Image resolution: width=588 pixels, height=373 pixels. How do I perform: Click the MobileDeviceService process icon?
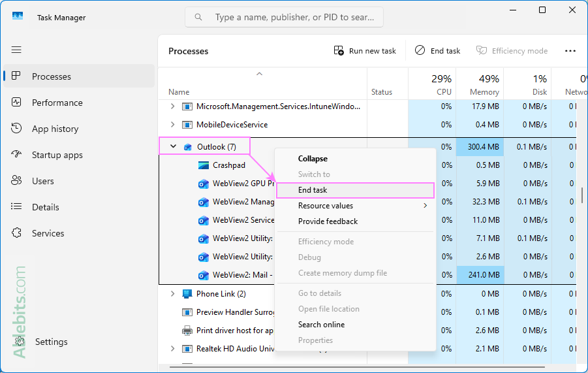187,125
